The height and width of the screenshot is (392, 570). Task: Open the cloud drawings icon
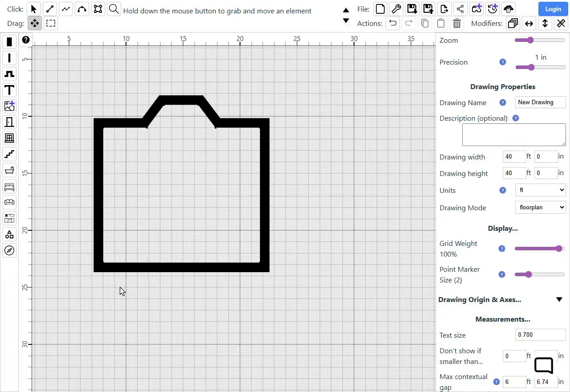(x=508, y=9)
